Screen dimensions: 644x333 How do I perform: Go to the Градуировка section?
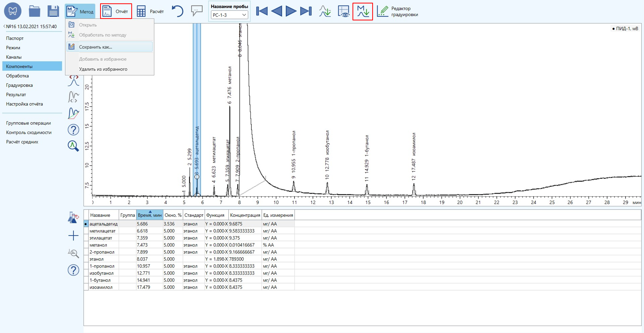point(19,85)
